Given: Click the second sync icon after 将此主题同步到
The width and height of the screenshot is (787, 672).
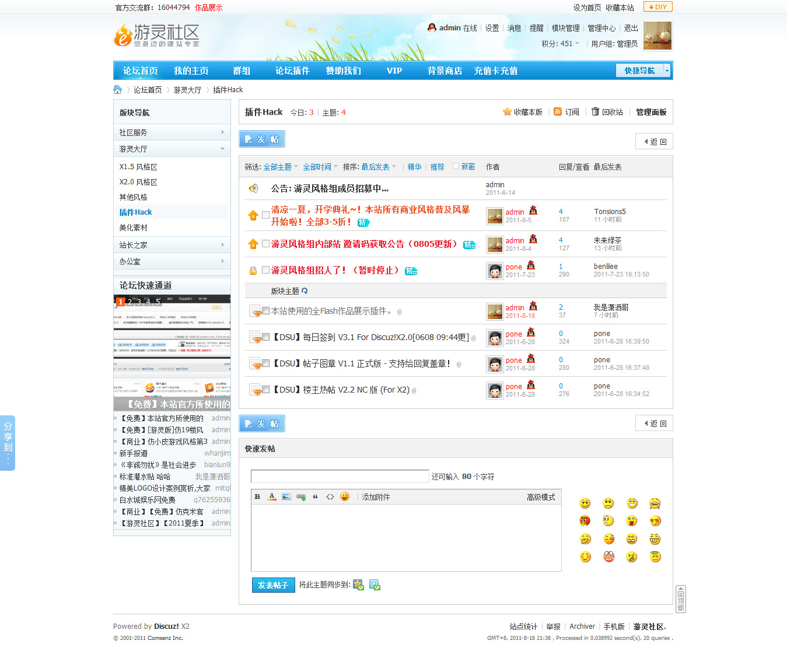Looking at the screenshot, I should (x=375, y=584).
